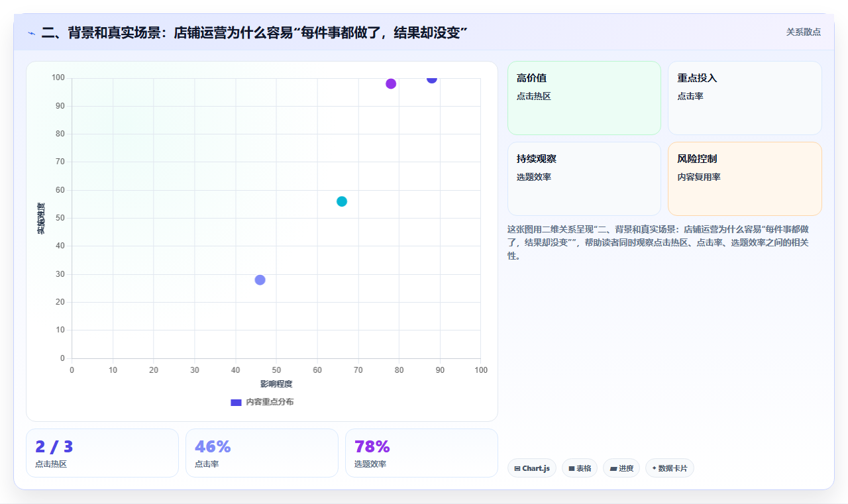The height and width of the screenshot is (504, 848).
Task: Click the 表格 tag chip
Action: pos(580,468)
